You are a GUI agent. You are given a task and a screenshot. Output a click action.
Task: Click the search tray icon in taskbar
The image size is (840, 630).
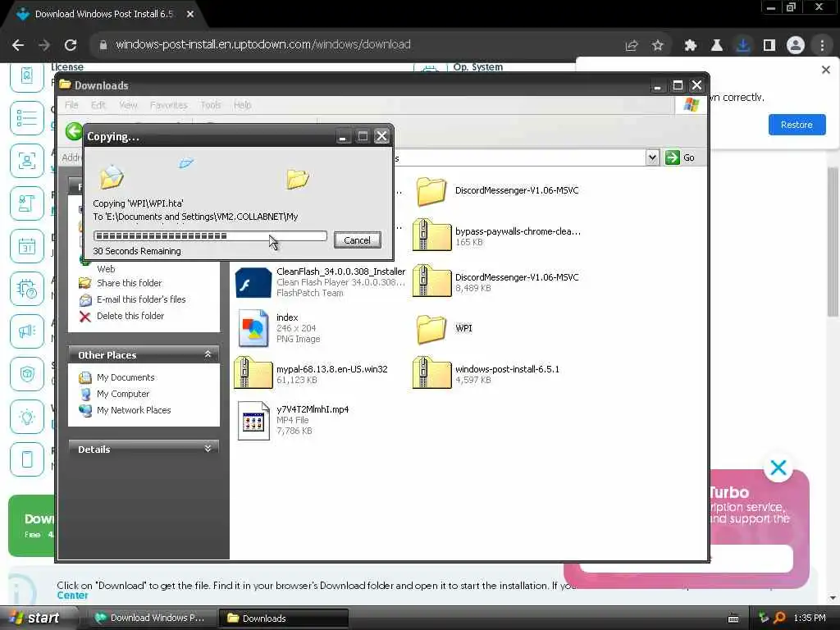(779, 618)
